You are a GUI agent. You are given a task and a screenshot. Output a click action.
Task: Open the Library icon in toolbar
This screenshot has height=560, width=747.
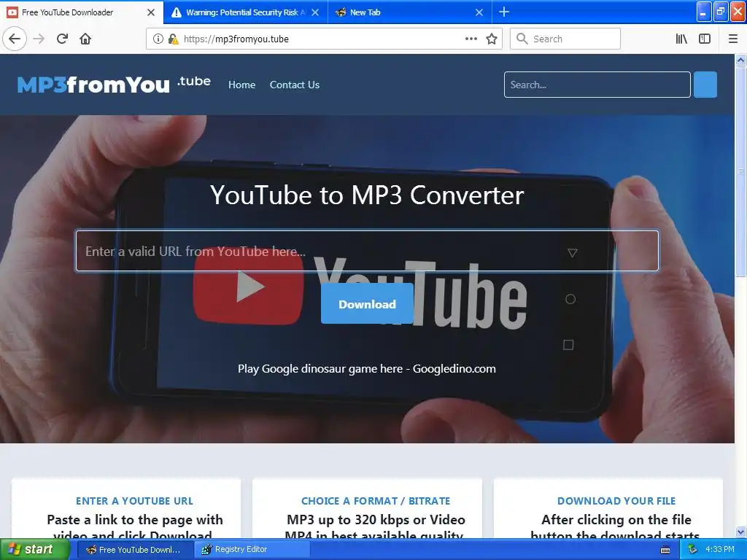pos(681,39)
